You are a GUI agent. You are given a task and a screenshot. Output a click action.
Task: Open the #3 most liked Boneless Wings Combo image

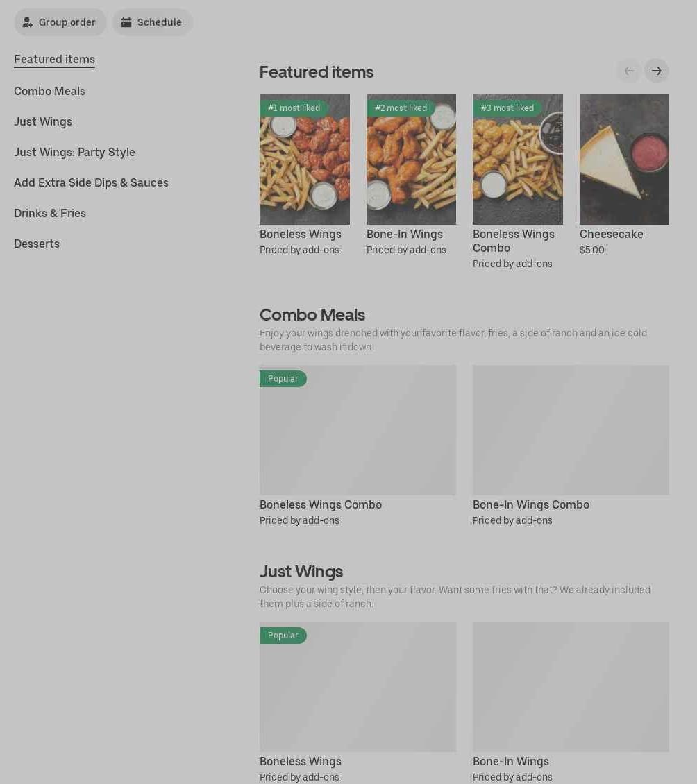[x=517, y=160]
